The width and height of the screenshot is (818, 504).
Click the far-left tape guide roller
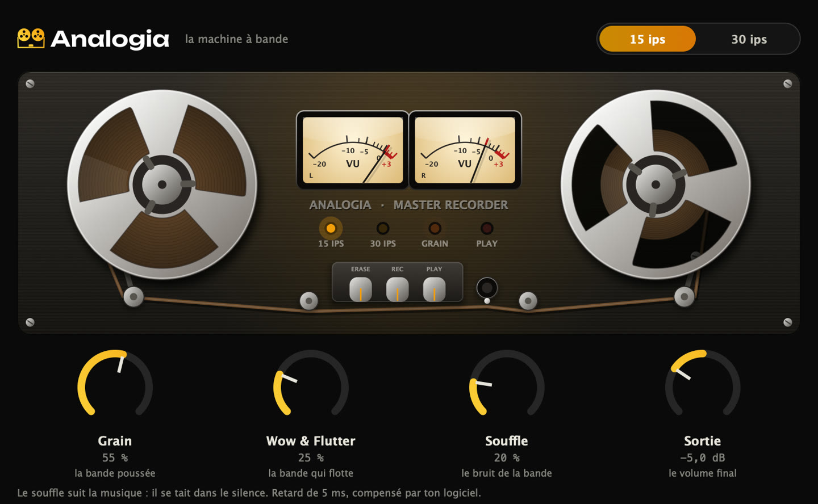pos(133,296)
